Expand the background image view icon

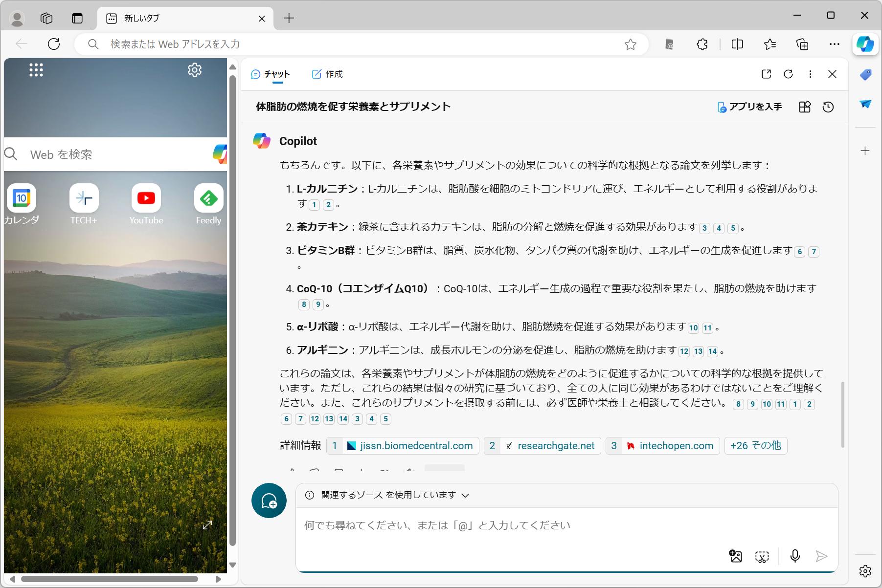coord(207,525)
